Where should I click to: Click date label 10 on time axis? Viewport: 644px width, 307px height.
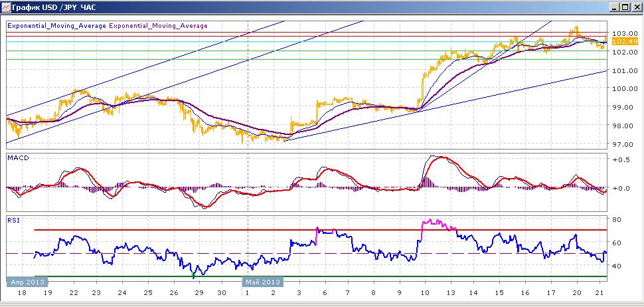425,293
